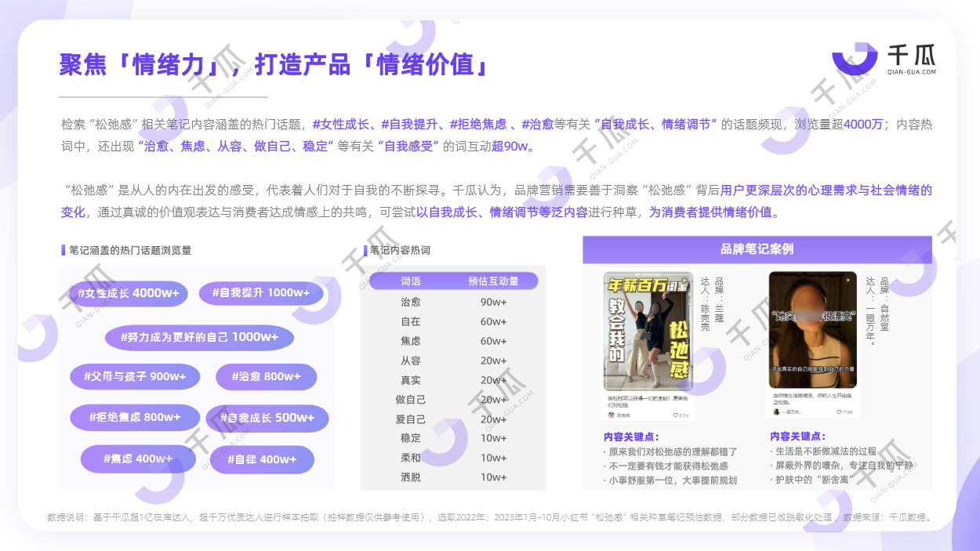Click the vertical 达人：一眼万年 label
The image size is (980, 551).
coord(870,311)
